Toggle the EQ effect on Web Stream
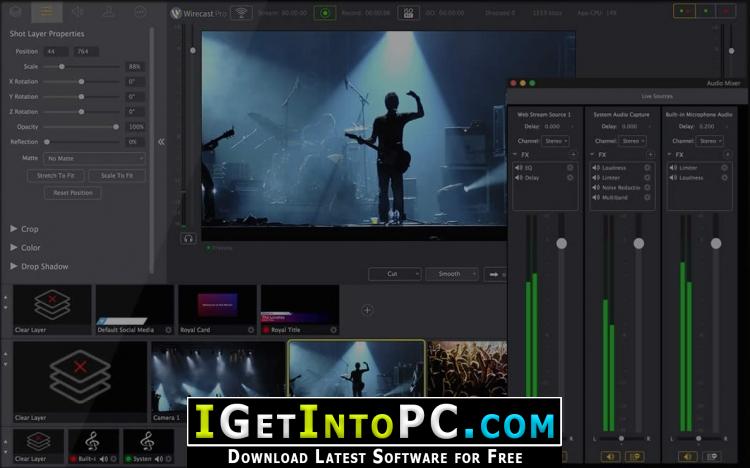The image size is (750, 468). pyautogui.click(x=570, y=168)
